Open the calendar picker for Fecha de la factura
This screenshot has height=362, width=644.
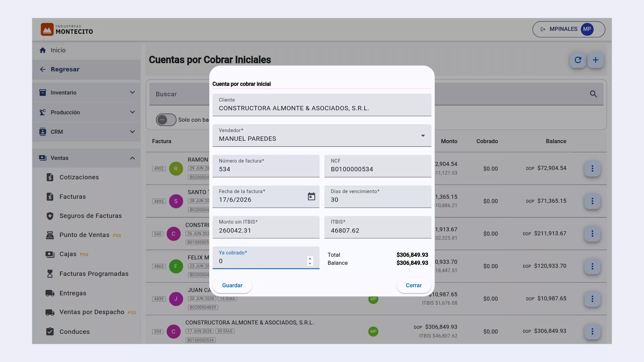(x=311, y=196)
